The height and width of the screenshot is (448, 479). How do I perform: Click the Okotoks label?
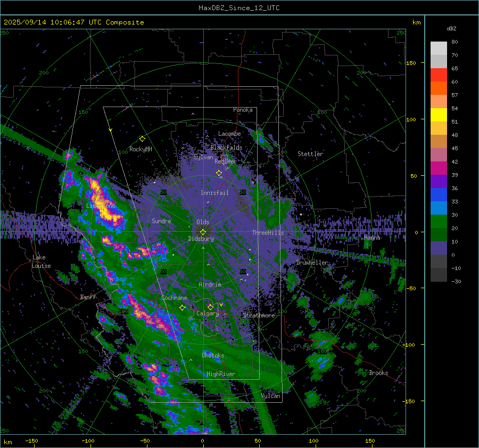point(213,355)
